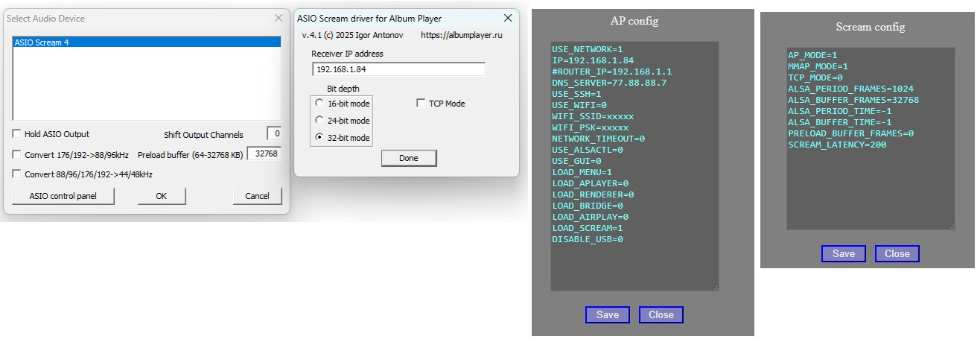The width and height of the screenshot is (980, 345).
Task: Save the AP config
Action: pos(607,314)
